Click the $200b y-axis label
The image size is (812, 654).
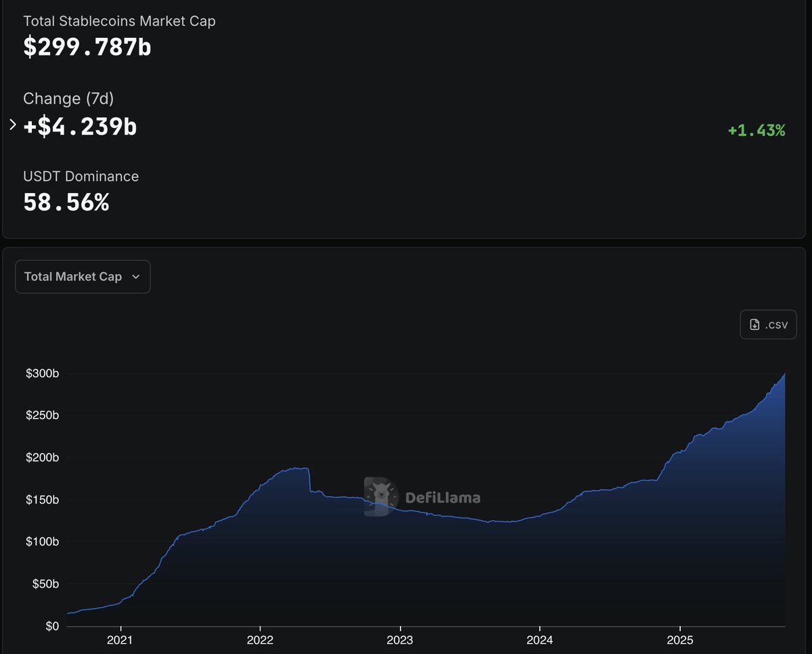(43, 458)
